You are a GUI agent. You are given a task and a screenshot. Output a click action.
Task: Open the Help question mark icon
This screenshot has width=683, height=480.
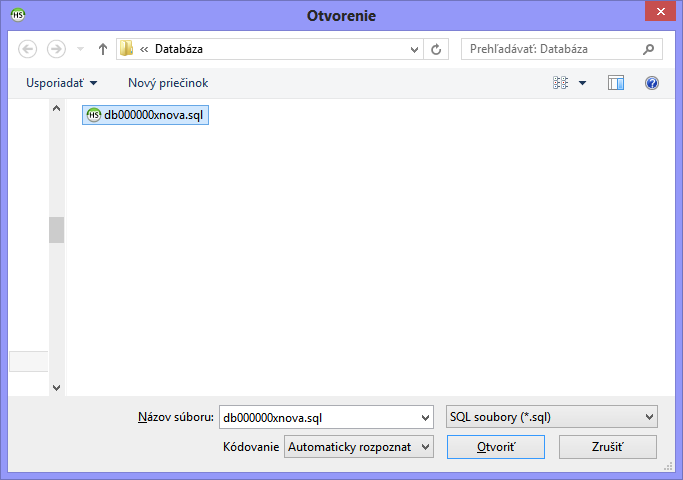pos(652,83)
